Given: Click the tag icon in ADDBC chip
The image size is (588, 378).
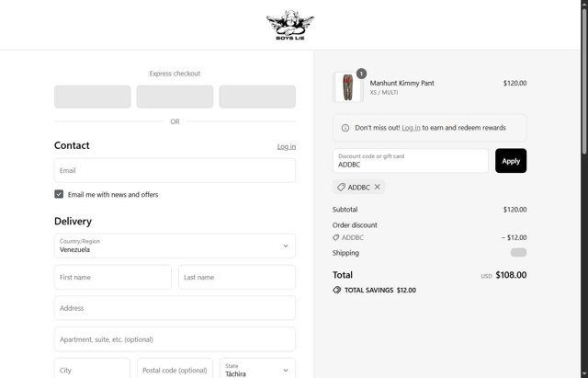Looking at the screenshot, I should [341, 187].
